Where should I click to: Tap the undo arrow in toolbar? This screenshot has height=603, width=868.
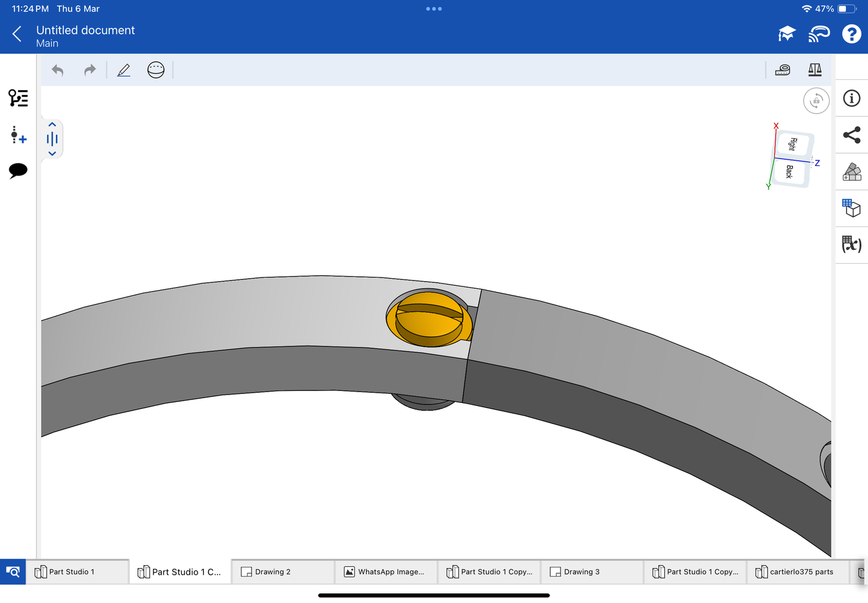coord(58,70)
